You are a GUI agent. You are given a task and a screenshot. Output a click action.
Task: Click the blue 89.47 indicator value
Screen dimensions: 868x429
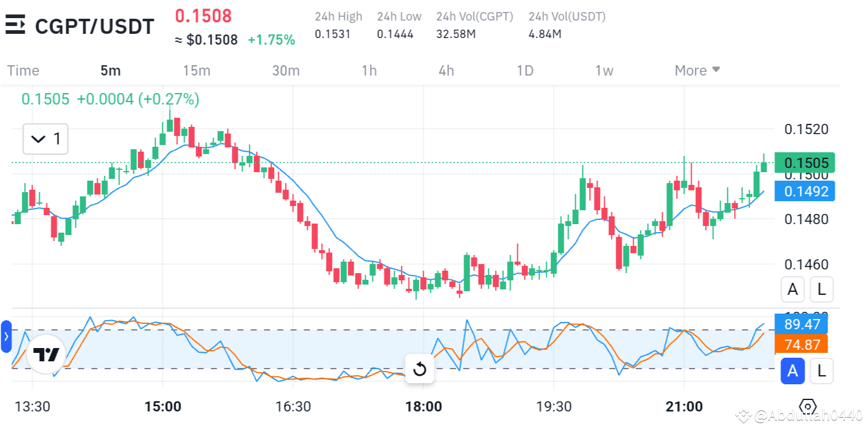tap(802, 324)
